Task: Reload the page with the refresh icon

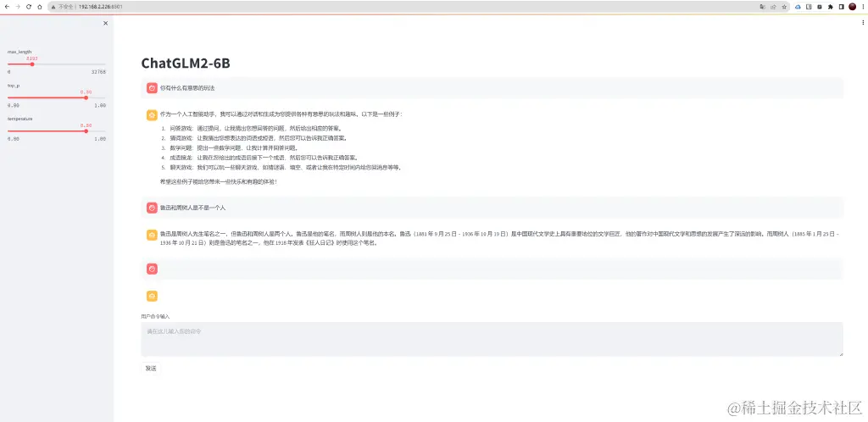Action: (x=28, y=7)
